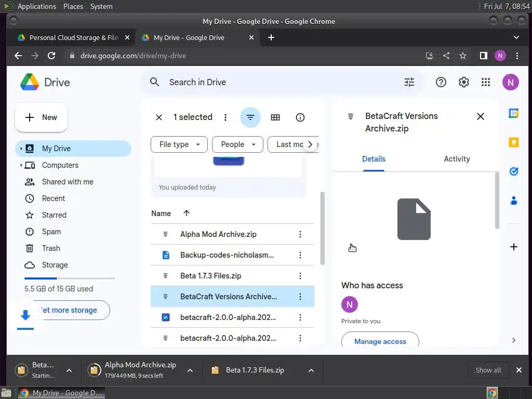Screen dimensions: 532x399
Task: Click the details panel scrollbar
Action: pyautogui.click(x=497, y=200)
